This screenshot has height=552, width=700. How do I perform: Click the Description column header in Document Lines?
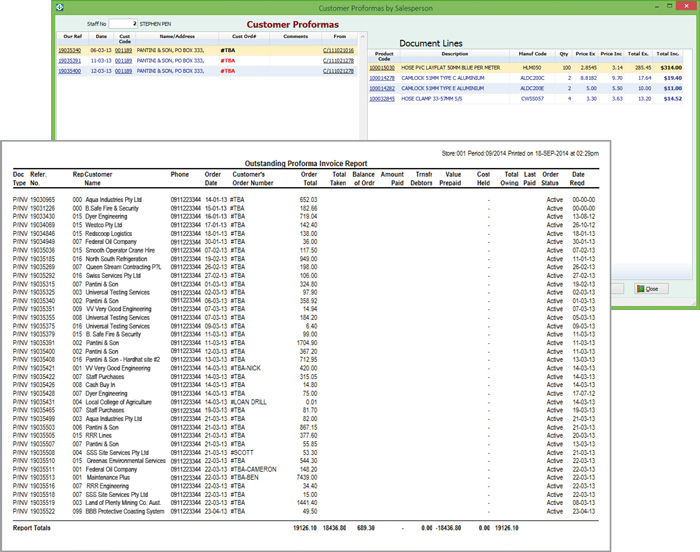454,54
